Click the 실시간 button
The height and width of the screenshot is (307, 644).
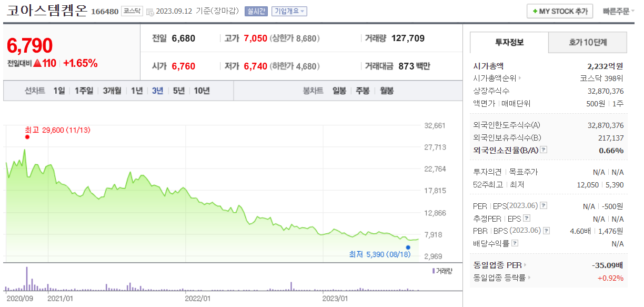(x=256, y=12)
